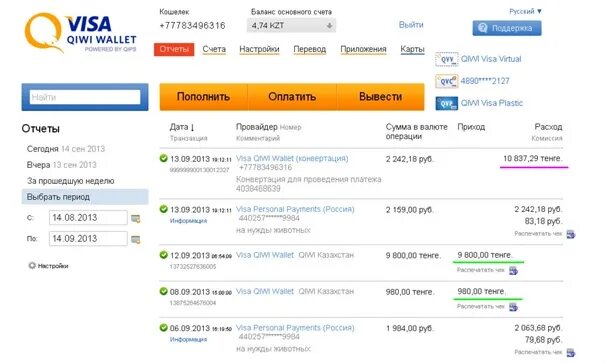This screenshot has width=604, height=363.
Task: Open calendar icon for the start date 14.08.2013
Action: tap(136, 218)
